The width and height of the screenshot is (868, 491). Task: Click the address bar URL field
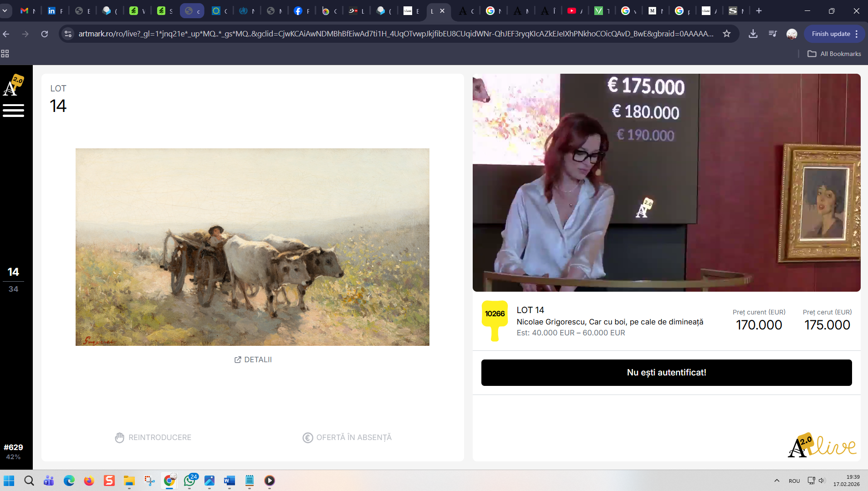coord(395,34)
